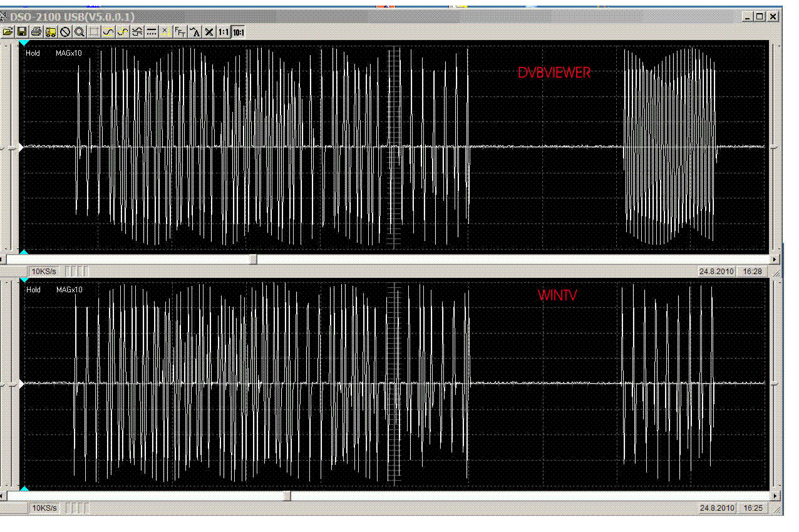The height and width of the screenshot is (532, 799).
Task: Click the X delete toolbar icon
Action: (x=209, y=32)
